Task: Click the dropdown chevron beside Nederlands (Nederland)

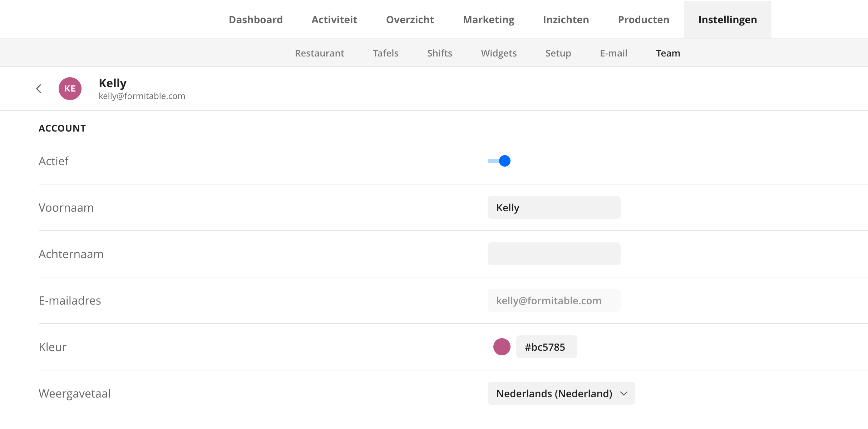Action: 624,393
